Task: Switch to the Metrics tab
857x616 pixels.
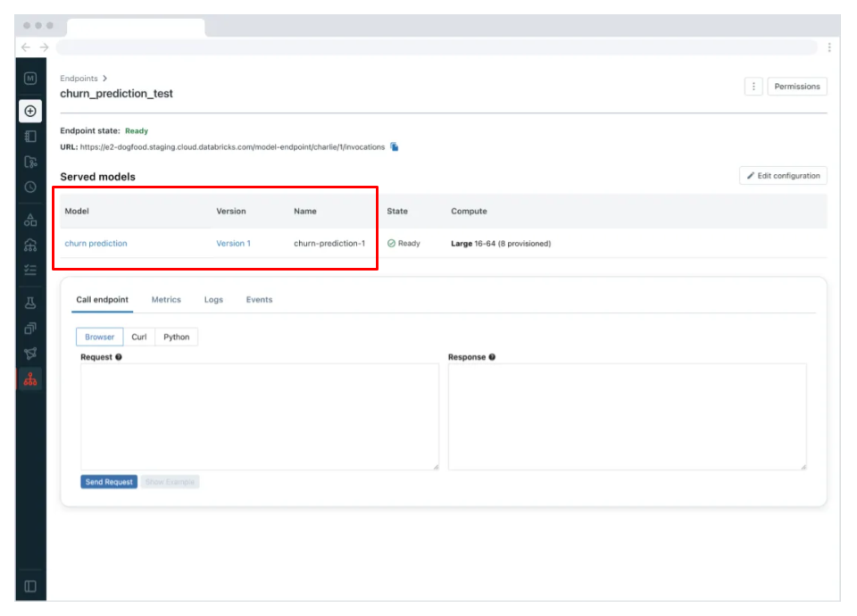Action: 166,300
